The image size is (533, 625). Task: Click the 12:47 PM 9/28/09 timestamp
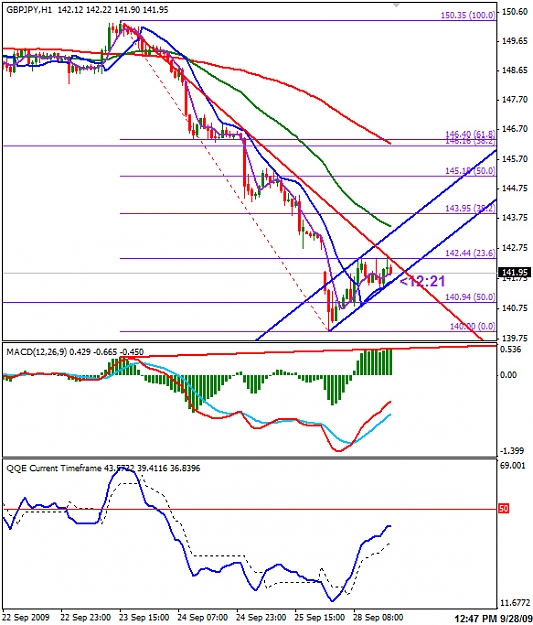(x=492, y=618)
